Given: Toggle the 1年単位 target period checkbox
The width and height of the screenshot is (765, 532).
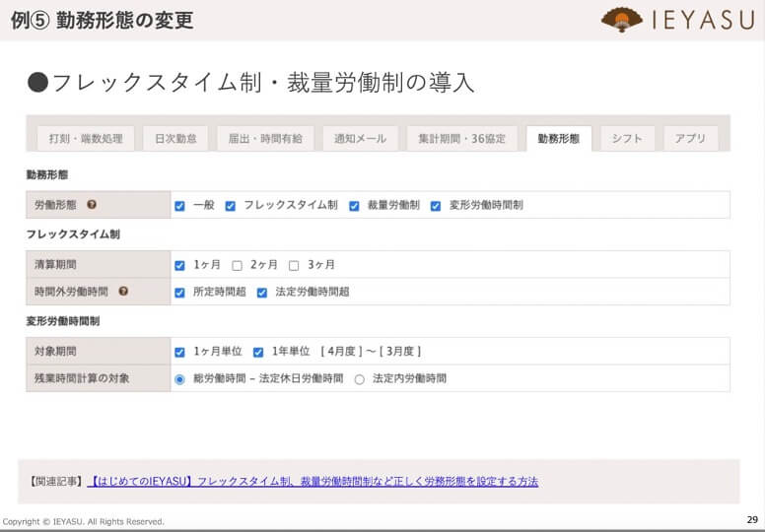Looking at the screenshot, I should pos(258,352).
